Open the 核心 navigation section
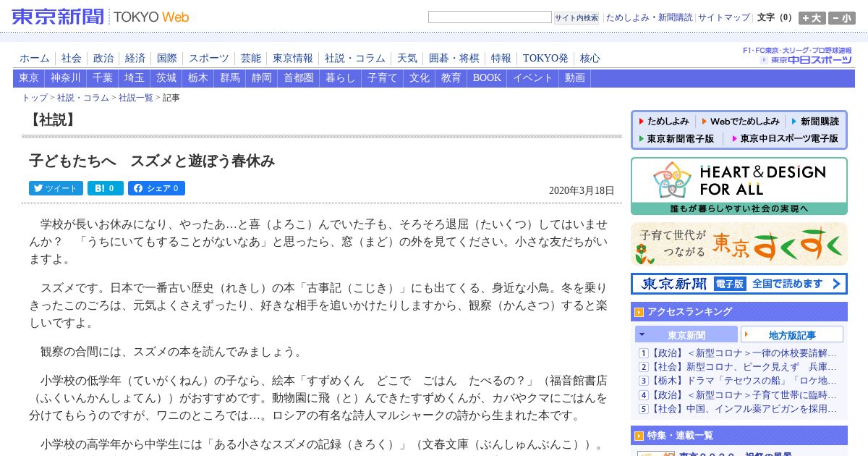 tap(590, 59)
